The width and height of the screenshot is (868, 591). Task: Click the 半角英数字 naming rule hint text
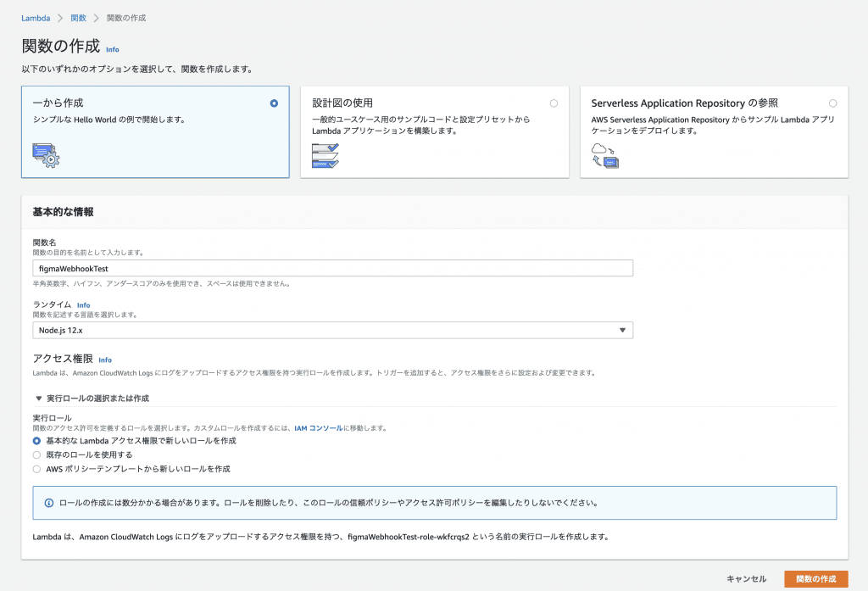(x=162, y=283)
